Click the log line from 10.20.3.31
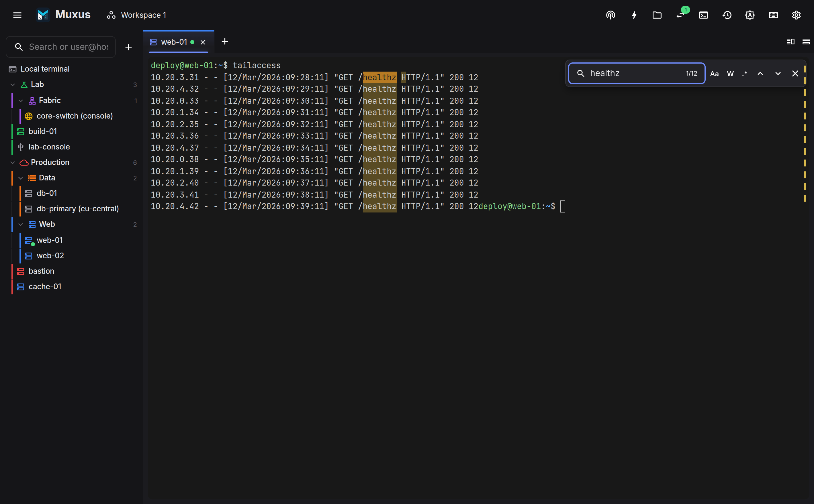Screen dimensions: 814x504 point(314,77)
